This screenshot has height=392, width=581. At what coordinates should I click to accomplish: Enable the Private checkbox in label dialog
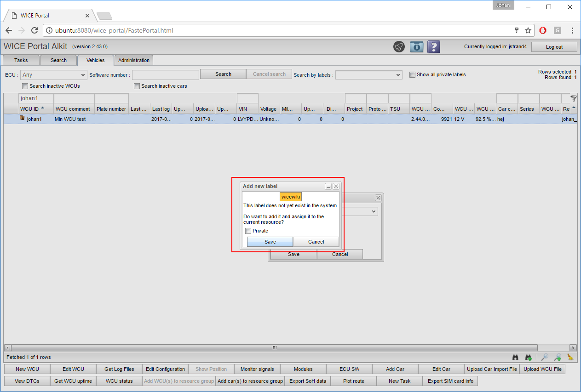pos(248,231)
